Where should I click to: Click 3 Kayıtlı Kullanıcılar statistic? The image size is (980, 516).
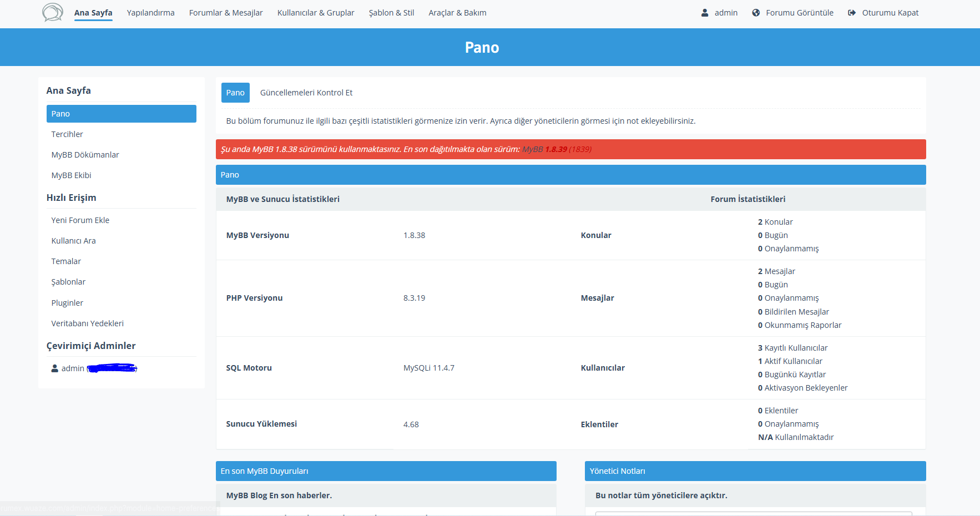point(793,348)
